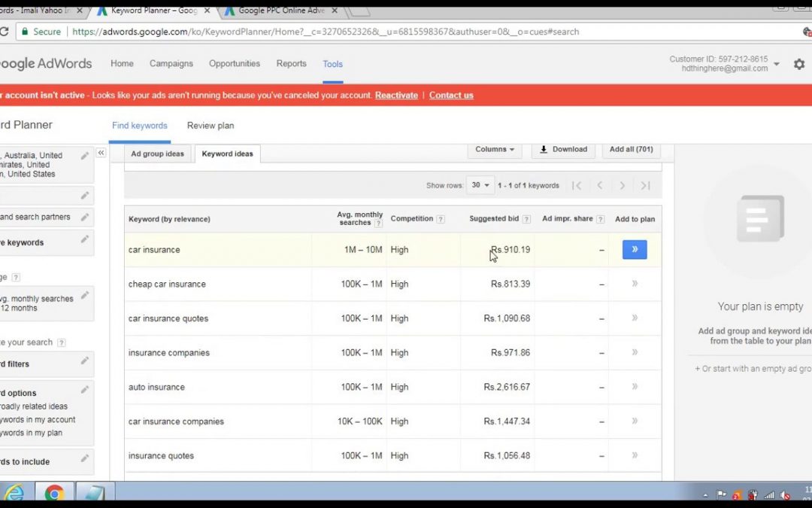This screenshot has height=508, width=812.
Task: Open the Columns dropdown
Action: click(x=495, y=149)
